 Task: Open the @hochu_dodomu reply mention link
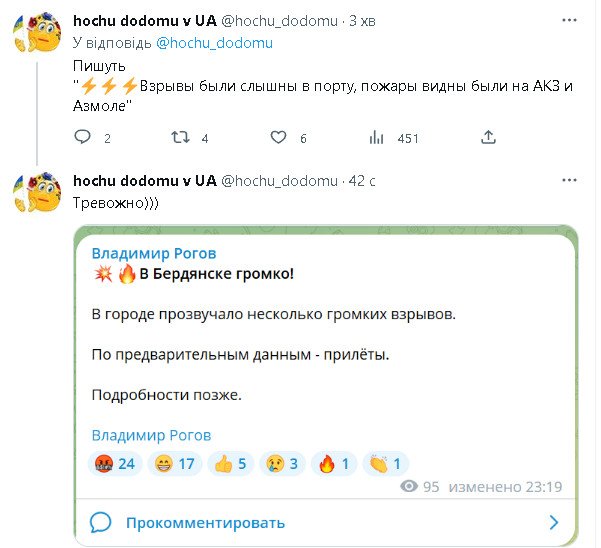214,43
